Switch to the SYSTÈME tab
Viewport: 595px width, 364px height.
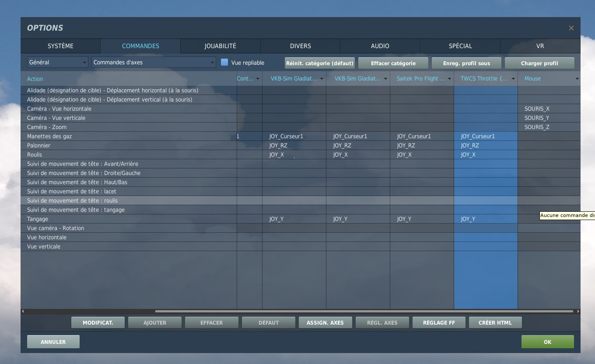tap(60, 46)
